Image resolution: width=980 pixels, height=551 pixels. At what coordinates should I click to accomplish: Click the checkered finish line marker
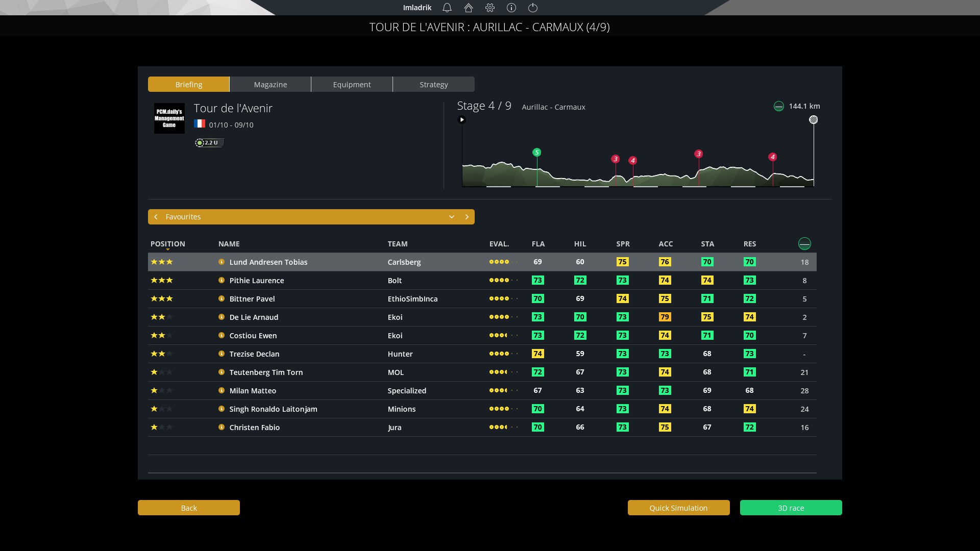[x=814, y=120]
